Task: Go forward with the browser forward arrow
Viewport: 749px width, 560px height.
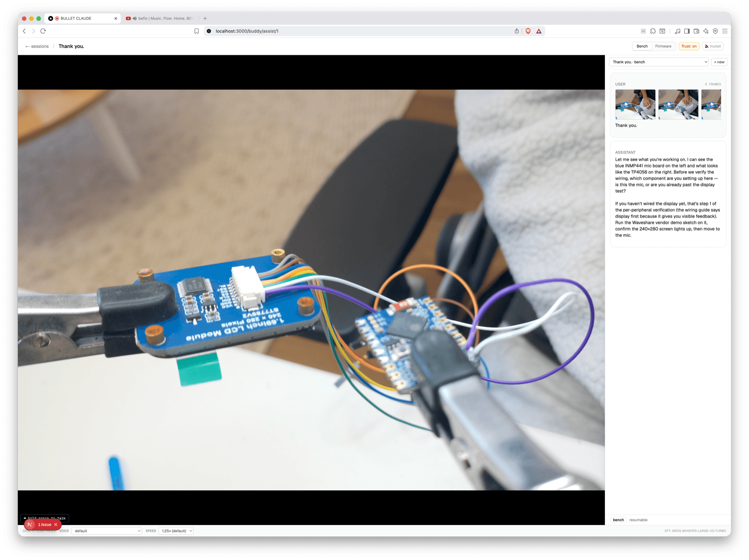Action: pyautogui.click(x=33, y=31)
